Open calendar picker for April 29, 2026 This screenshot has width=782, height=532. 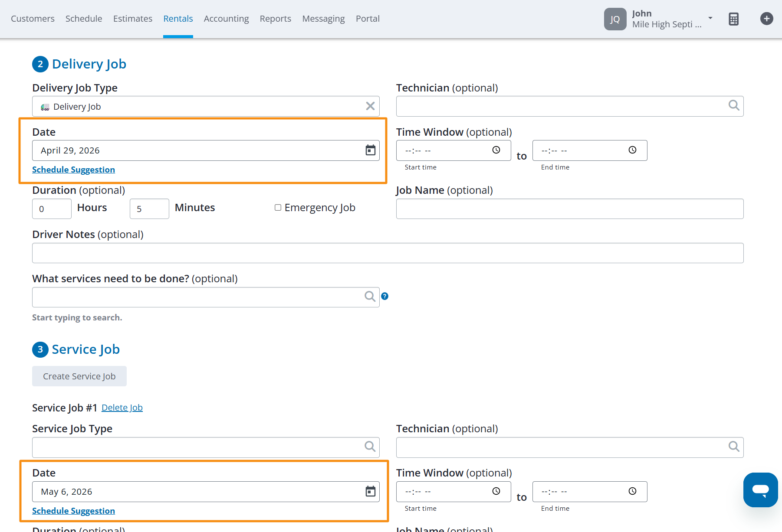point(370,150)
